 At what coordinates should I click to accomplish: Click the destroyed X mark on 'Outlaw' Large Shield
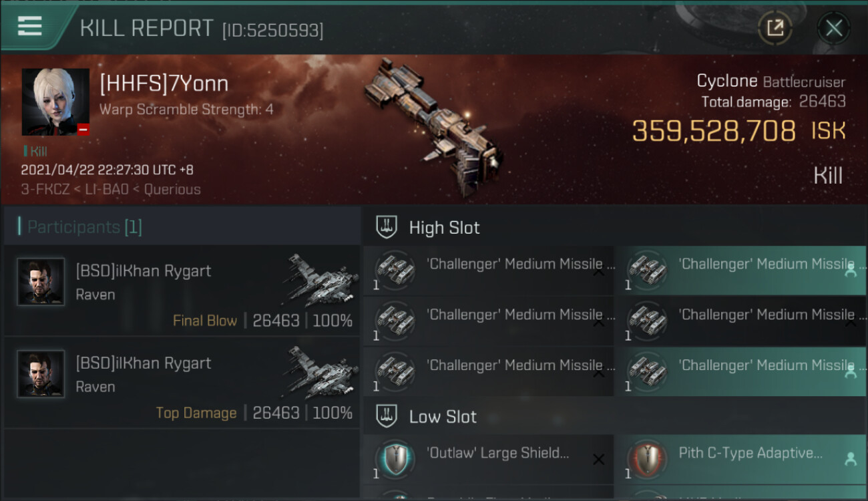pos(599,460)
